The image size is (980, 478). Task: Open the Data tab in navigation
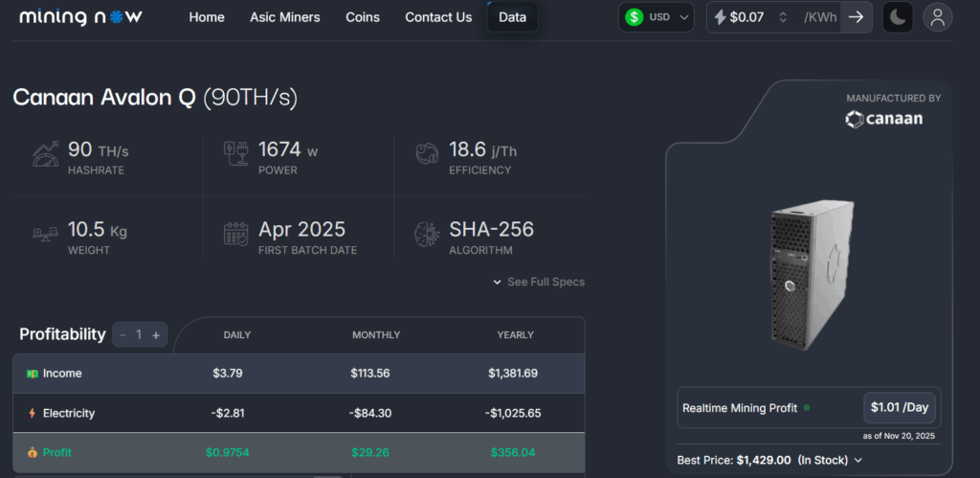coord(512,17)
